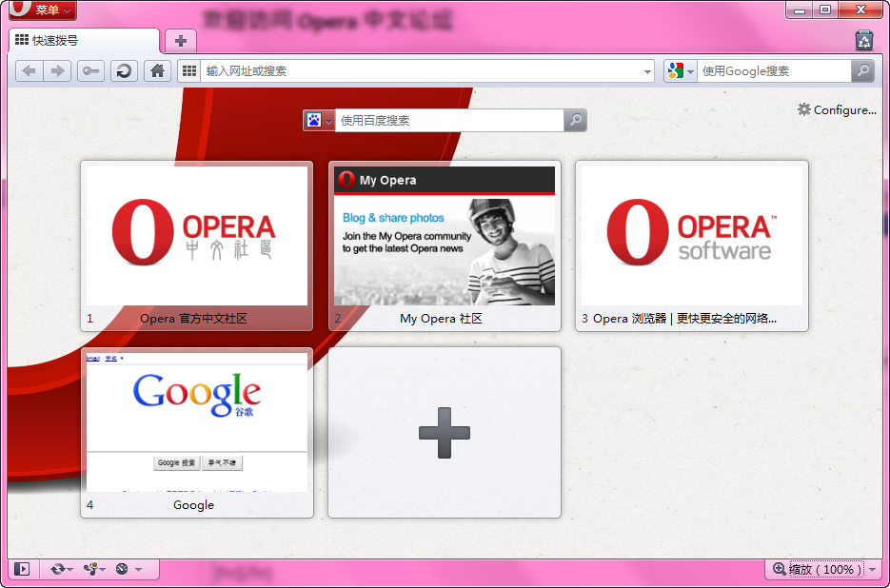Focus the 使用百度搜索 search field
890x588 pixels.
point(449,120)
